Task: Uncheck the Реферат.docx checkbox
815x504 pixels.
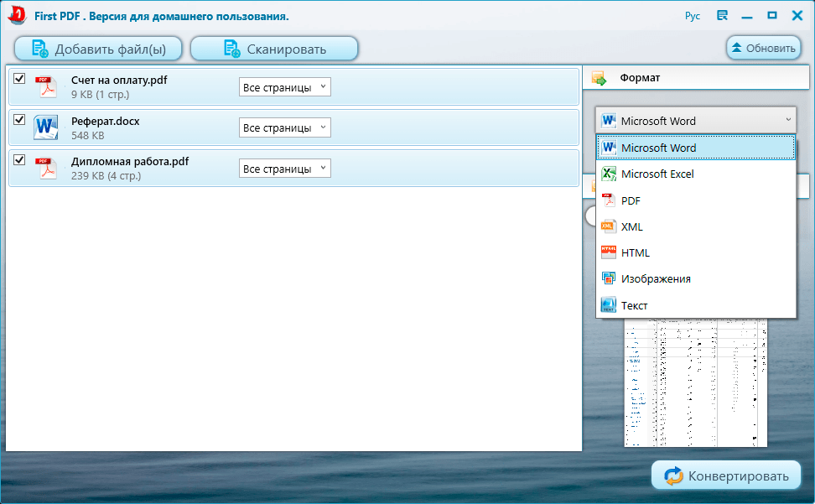Action: [19, 120]
